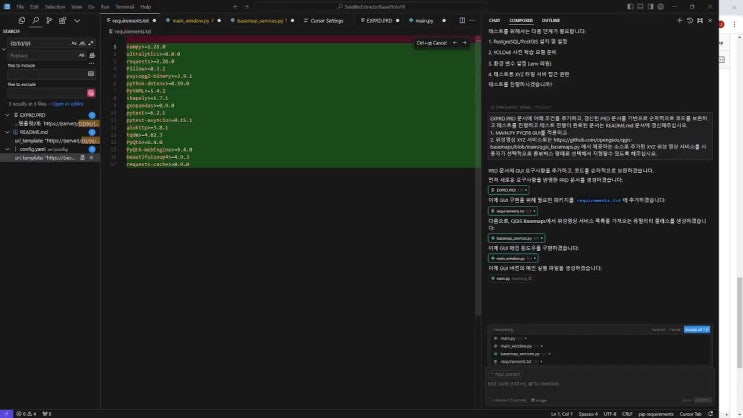Viewport: 743px width, 418px height.
Task: Open the Selection menu
Action: pyautogui.click(x=55, y=7)
